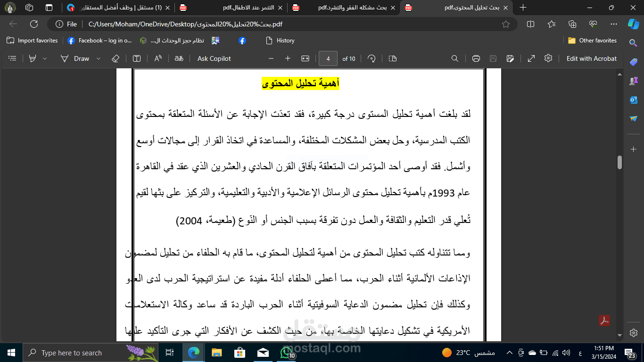Choose the Add text tool
Viewport: 644px width, 362px height.
point(137,58)
